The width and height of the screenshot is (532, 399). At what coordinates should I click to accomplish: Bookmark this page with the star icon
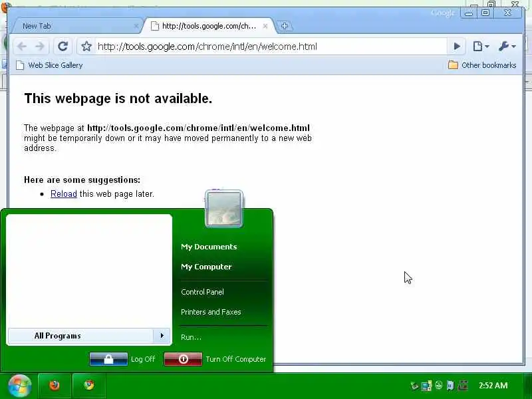(x=86, y=46)
